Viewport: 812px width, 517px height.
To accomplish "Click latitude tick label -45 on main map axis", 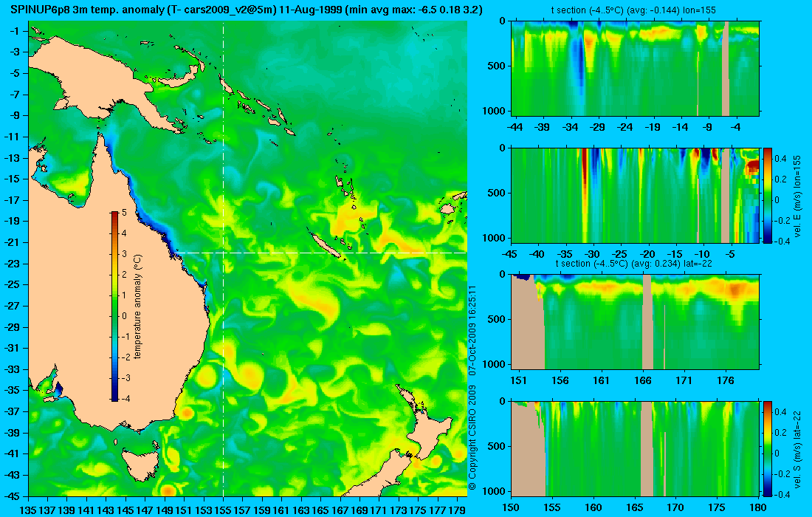I will [13, 496].
